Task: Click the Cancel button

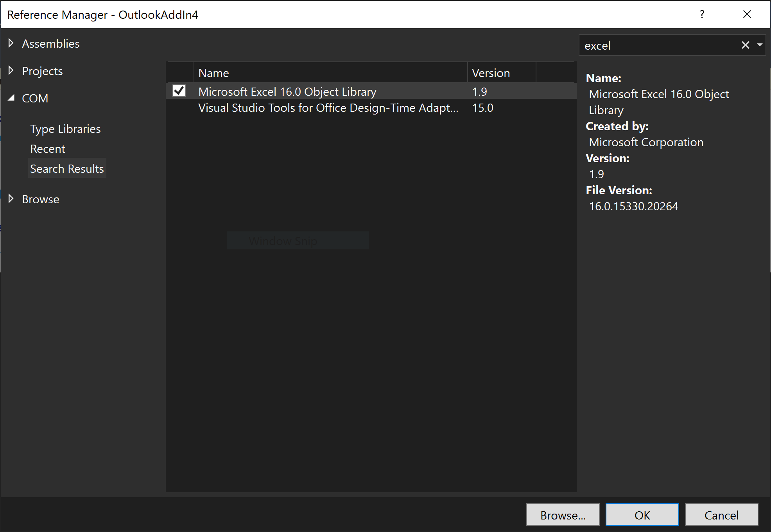Action: click(721, 514)
